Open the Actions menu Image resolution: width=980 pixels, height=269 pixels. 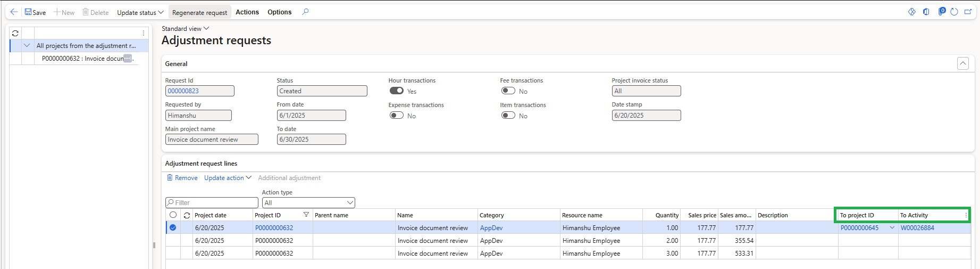[247, 12]
